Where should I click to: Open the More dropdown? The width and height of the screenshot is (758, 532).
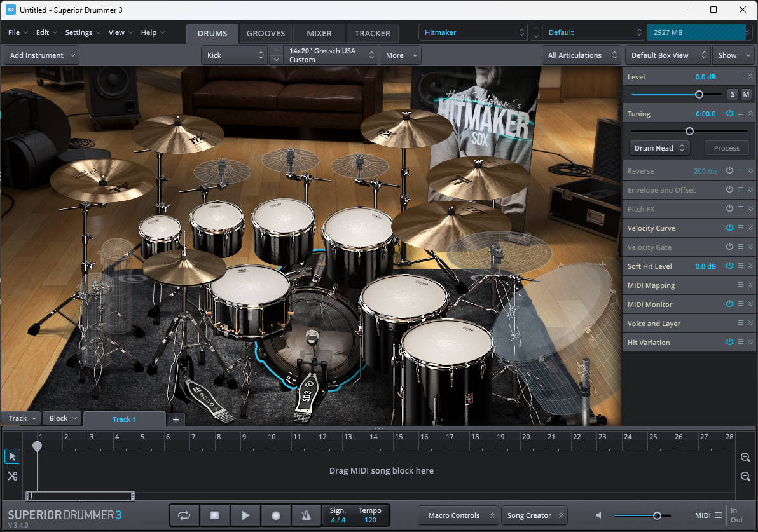click(x=400, y=55)
